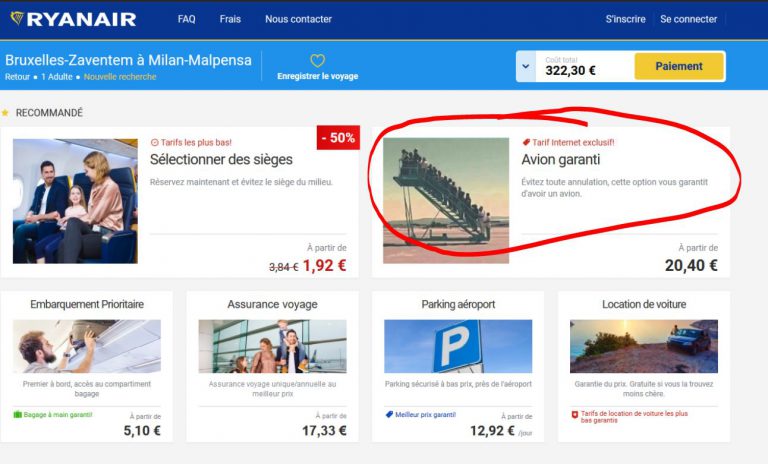Open the FAQ menu item
This screenshot has height=464, width=768.
pos(186,19)
